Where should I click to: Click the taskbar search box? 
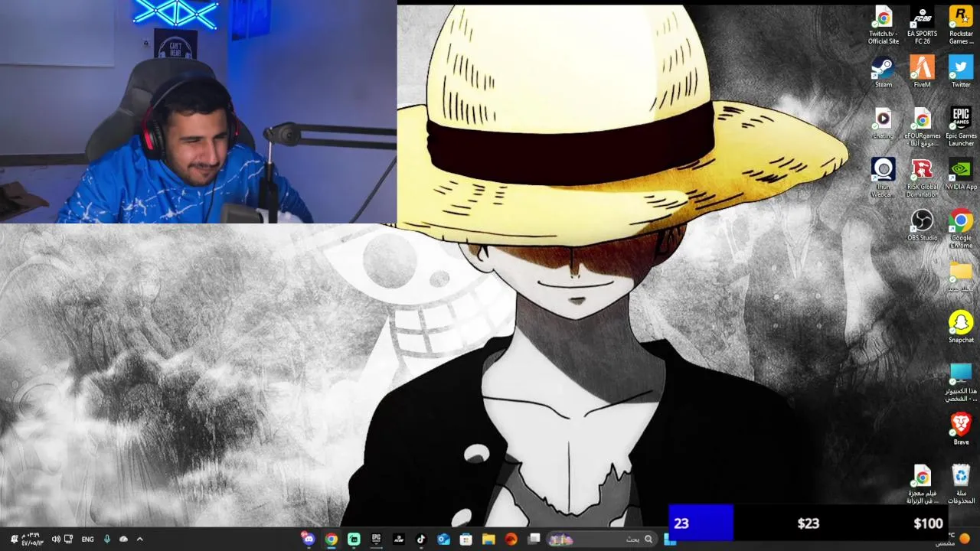(x=601, y=539)
